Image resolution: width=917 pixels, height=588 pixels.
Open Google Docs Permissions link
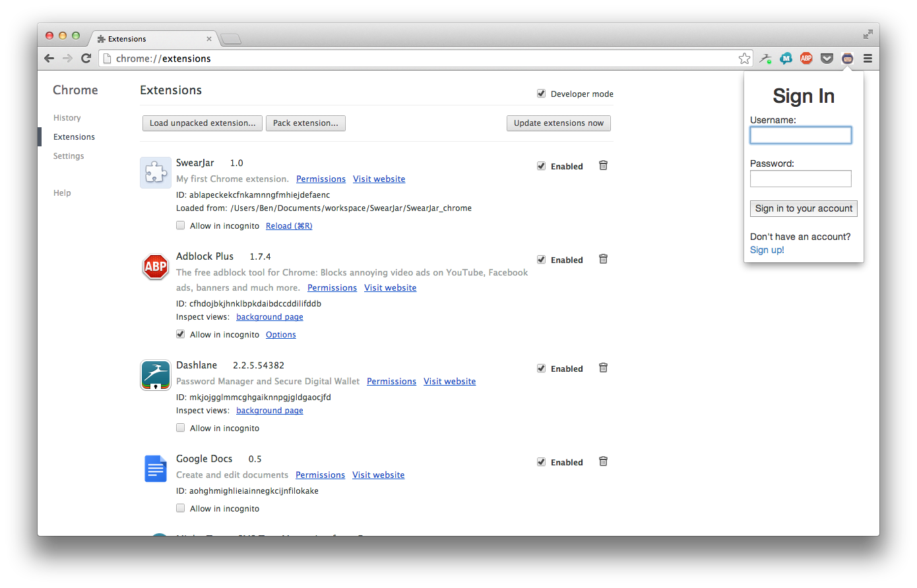click(x=320, y=475)
